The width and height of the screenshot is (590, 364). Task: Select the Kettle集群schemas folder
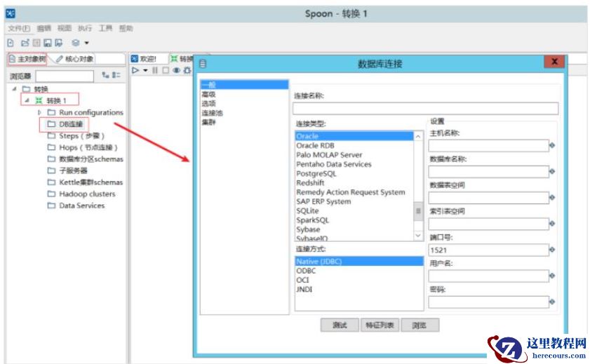pos(85,182)
